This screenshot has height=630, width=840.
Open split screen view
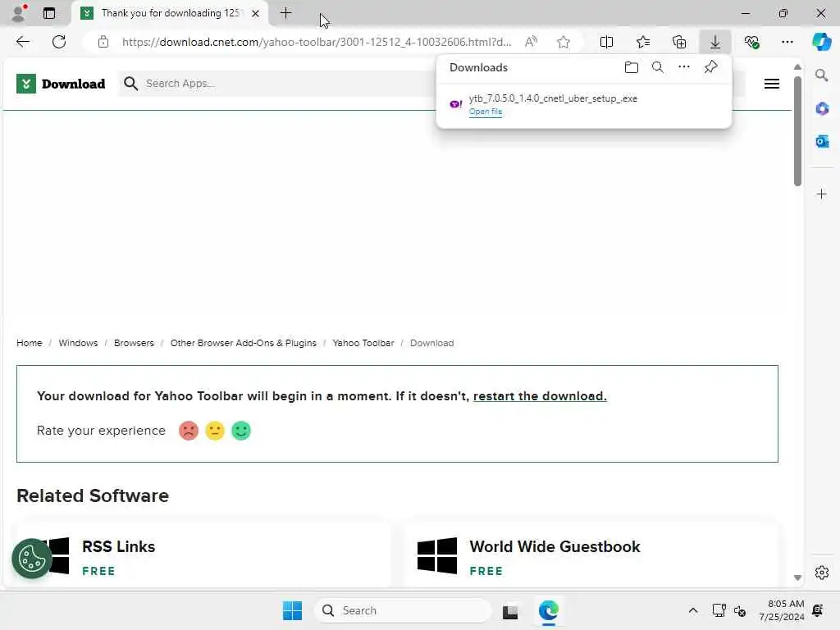pos(606,42)
